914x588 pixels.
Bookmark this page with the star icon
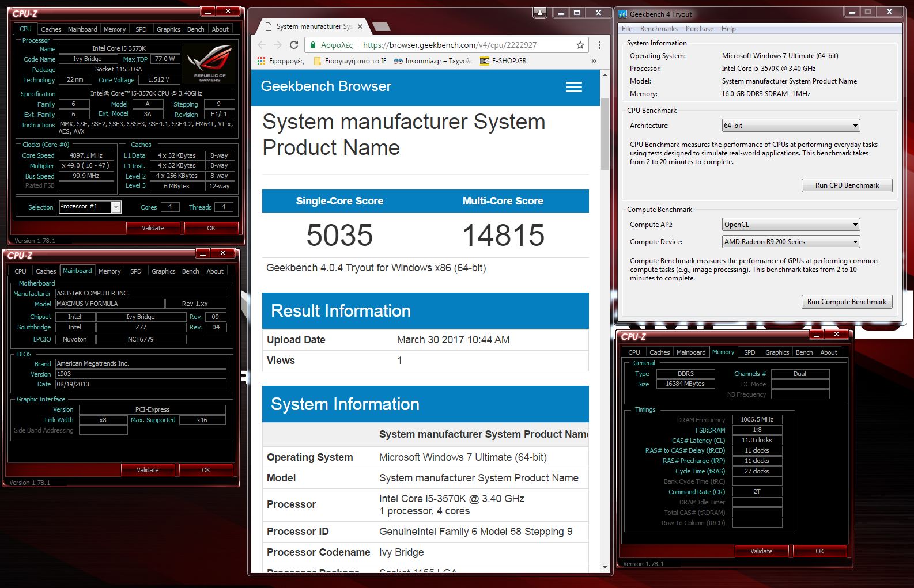[580, 45]
